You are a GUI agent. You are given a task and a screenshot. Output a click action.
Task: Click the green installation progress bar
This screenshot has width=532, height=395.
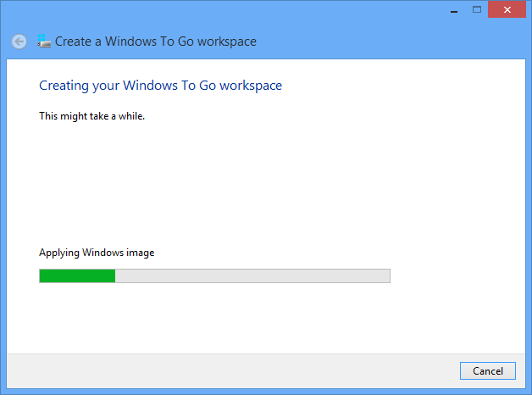214,275
